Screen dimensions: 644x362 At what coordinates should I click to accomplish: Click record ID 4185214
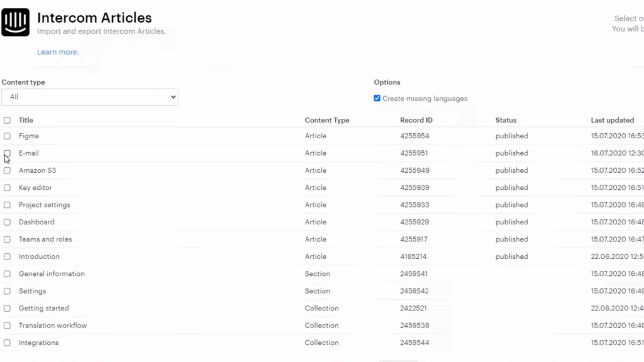pyautogui.click(x=413, y=256)
